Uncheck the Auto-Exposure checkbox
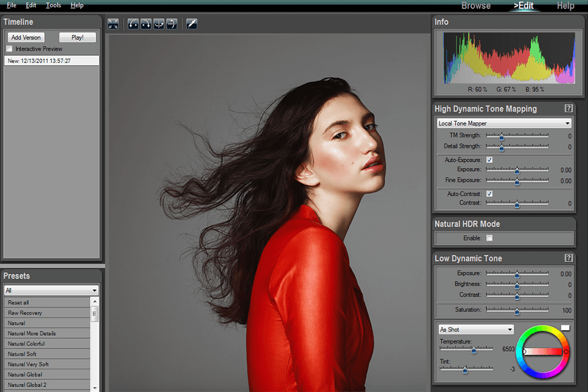Viewport: 588px width, 392px height. pos(489,159)
